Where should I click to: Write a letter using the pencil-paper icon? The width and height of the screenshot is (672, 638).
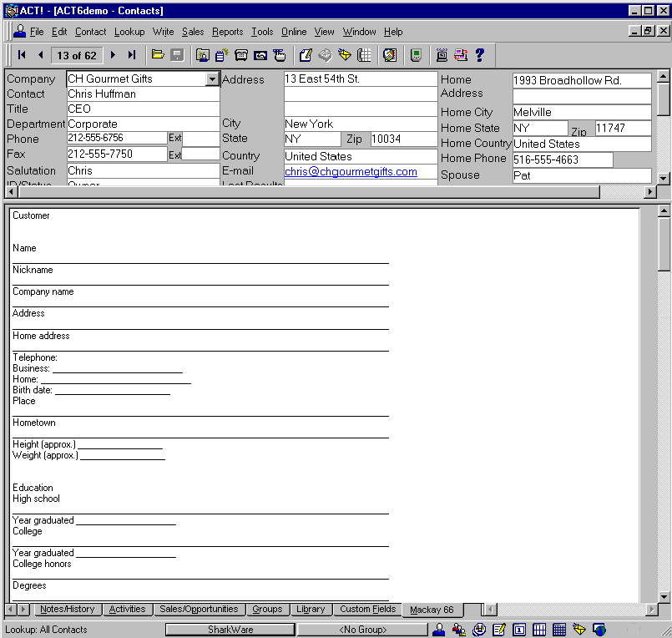[306, 55]
